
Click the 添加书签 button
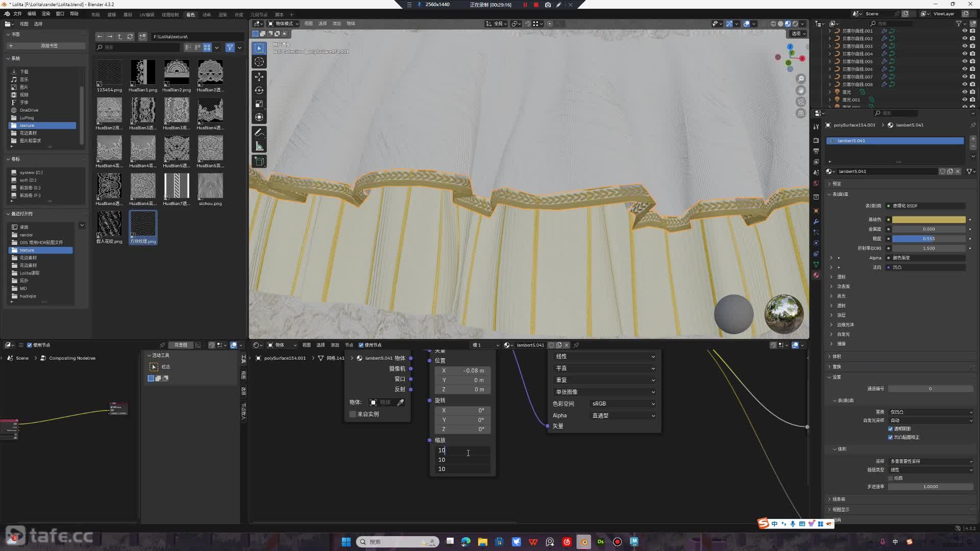click(46, 46)
